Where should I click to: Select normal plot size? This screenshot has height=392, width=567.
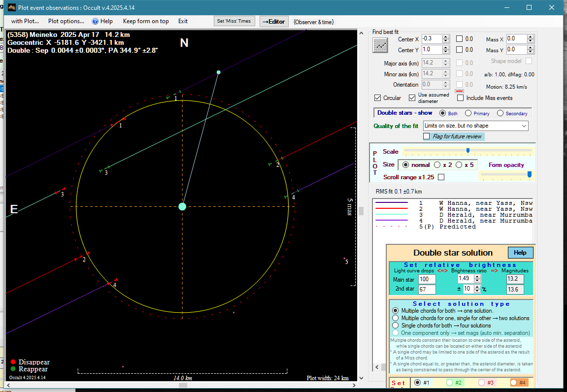[406, 165]
